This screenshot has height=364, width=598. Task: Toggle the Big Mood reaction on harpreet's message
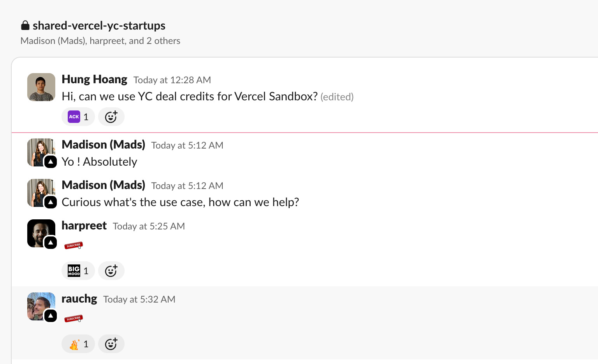[x=78, y=271]
